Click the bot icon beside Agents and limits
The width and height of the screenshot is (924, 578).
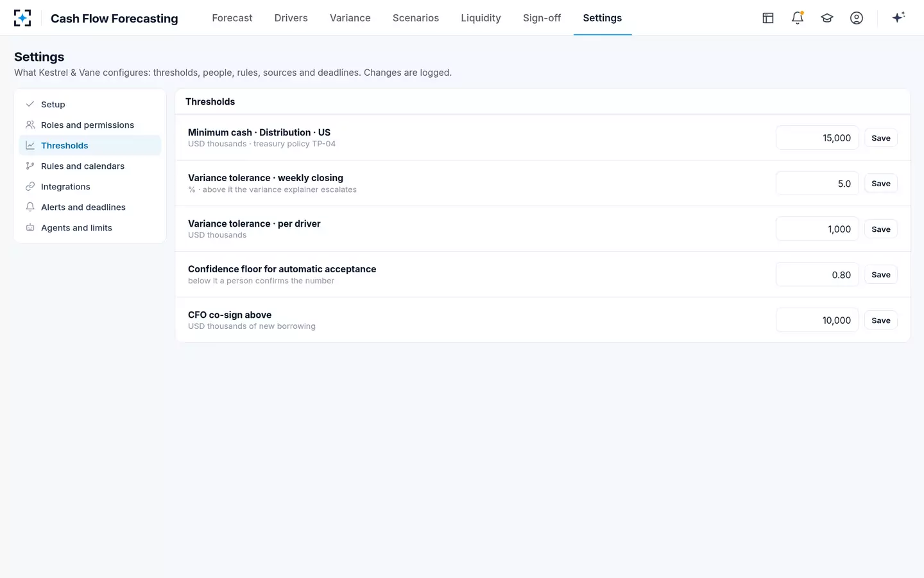[30, 227]
